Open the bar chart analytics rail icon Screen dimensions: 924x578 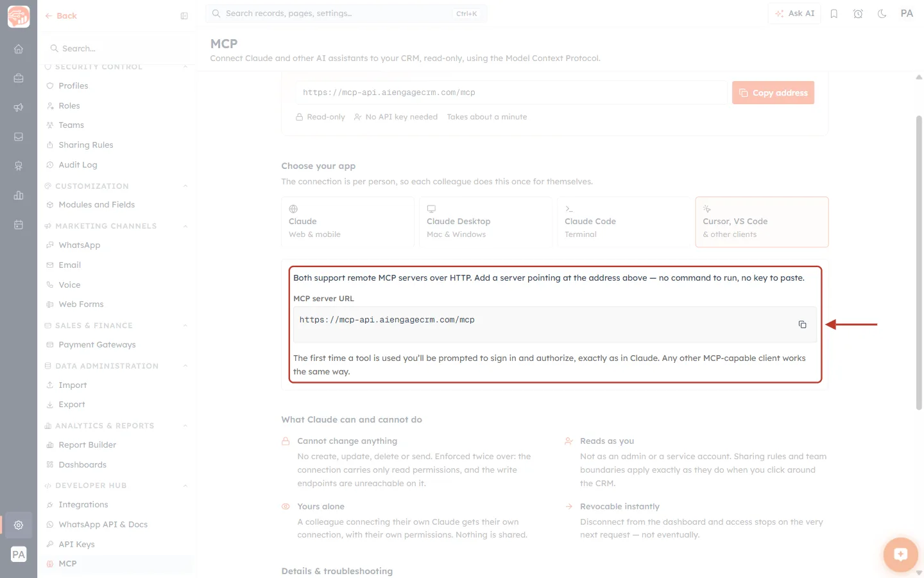click(19, 195)
